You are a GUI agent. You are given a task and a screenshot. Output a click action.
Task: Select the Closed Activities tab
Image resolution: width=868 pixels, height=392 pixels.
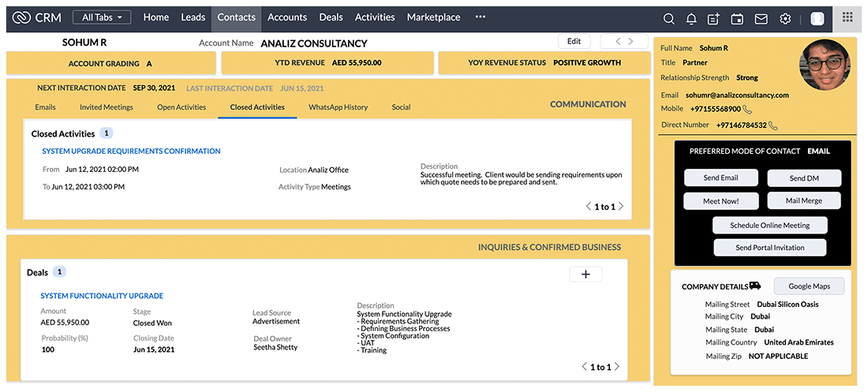(x=257, y=107)
